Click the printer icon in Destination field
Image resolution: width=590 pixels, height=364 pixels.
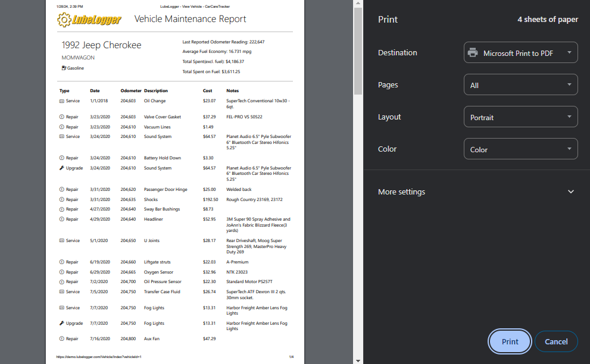click(x=473, y=53)
